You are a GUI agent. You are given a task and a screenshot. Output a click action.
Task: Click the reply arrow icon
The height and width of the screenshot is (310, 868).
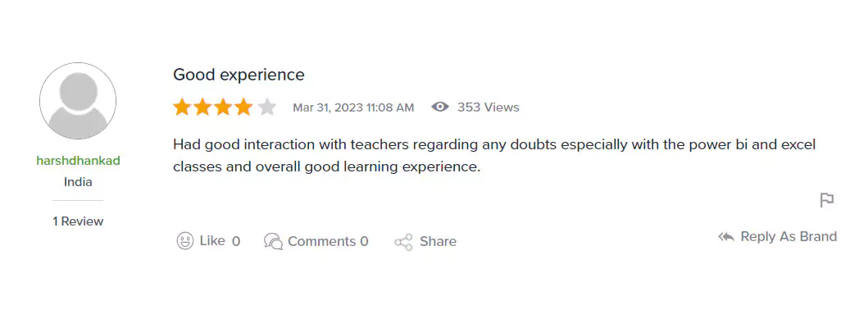point(726,237)
